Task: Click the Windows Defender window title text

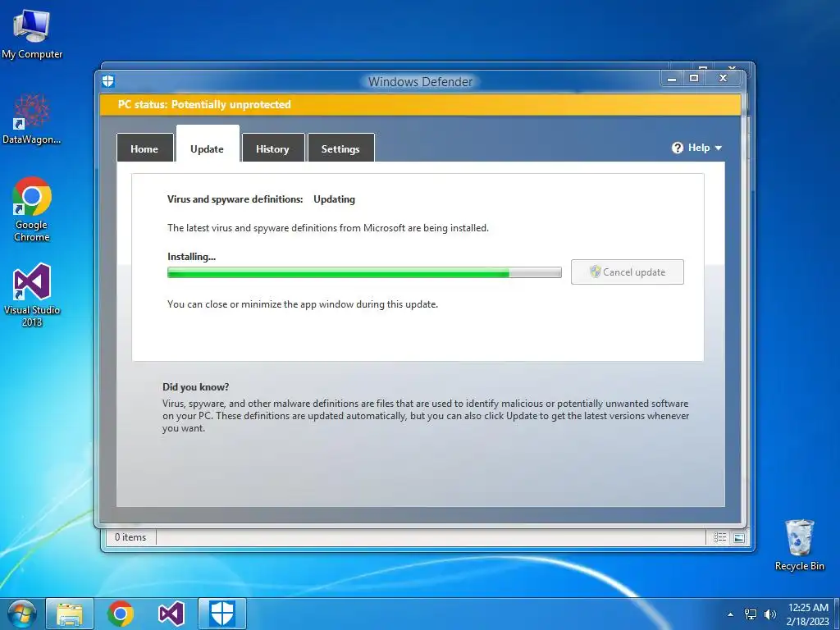Action: click(421, 82)
